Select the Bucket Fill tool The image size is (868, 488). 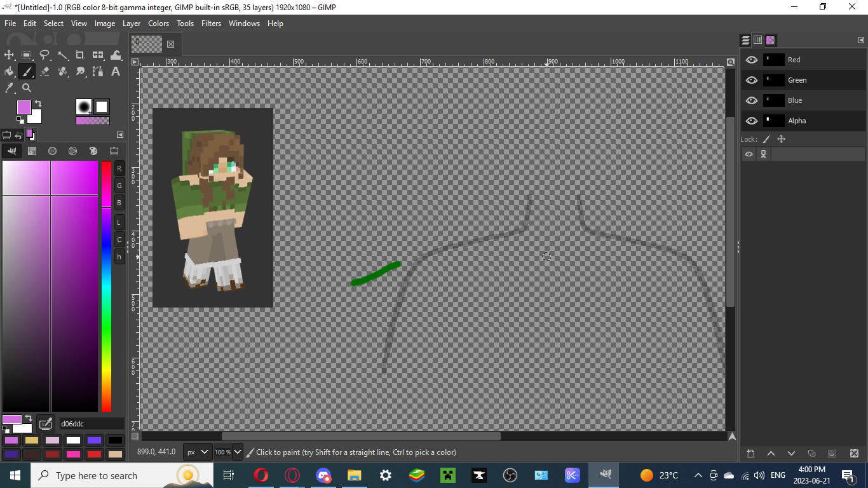(9, 71)
